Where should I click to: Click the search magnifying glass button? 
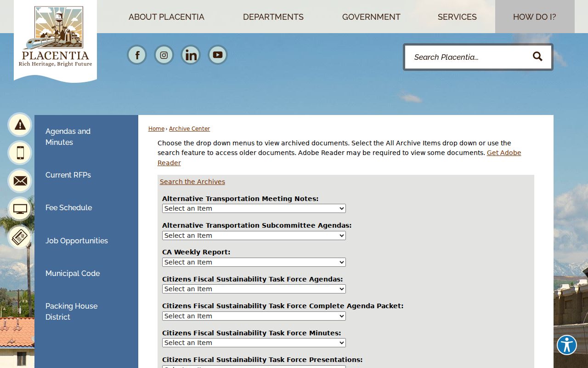pyautogui.click(x=537, y=57)
